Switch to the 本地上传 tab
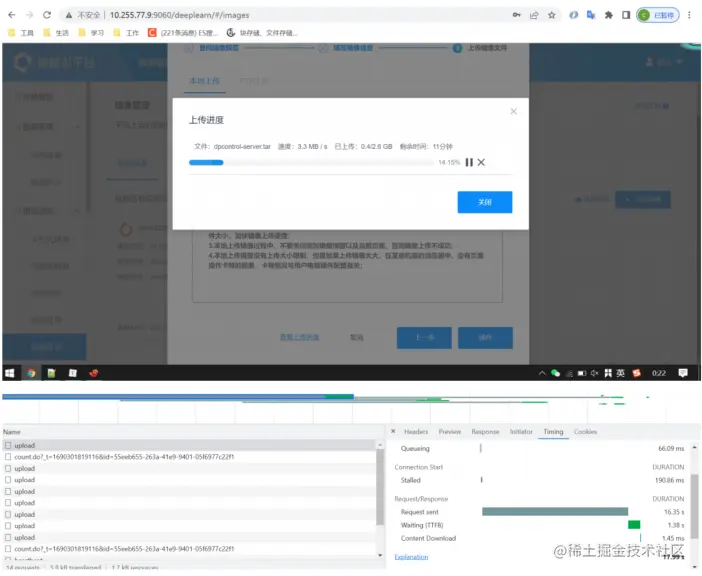This screenshot has height=576, width=702. click(x=204, y=81)
